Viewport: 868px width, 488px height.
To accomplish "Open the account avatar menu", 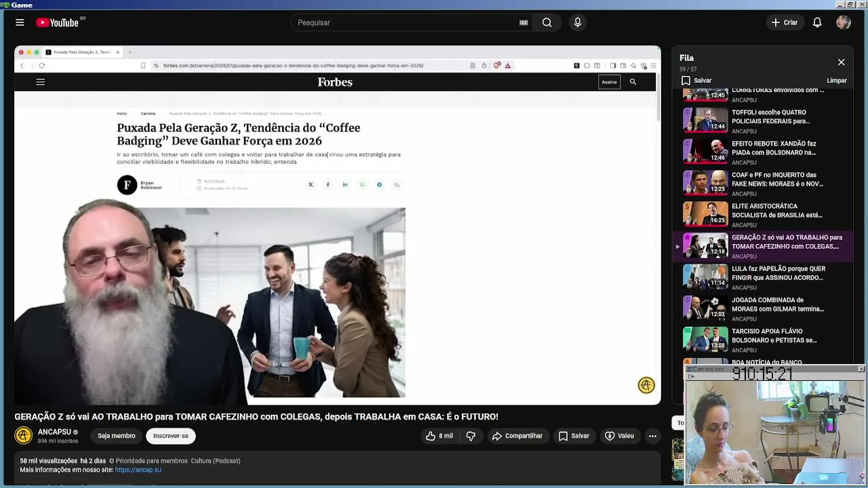I will click(844, 22).
